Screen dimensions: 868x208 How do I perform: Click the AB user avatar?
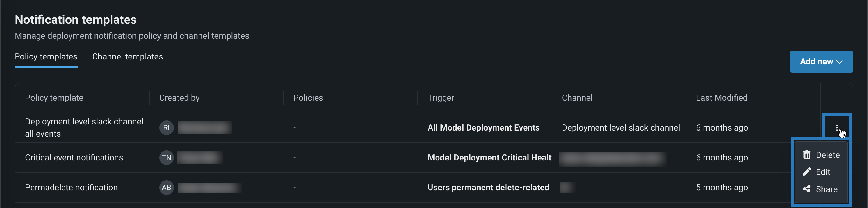(166, 188)
